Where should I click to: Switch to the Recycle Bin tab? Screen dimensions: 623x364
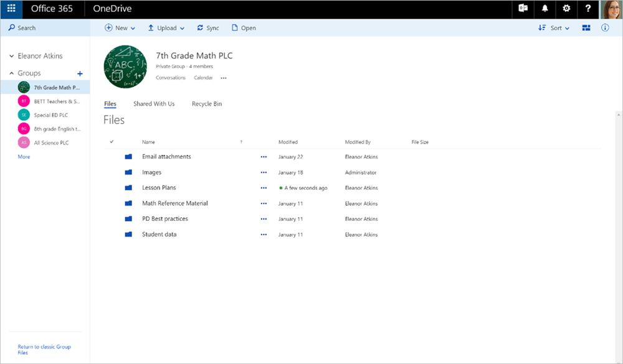(206, 103)
